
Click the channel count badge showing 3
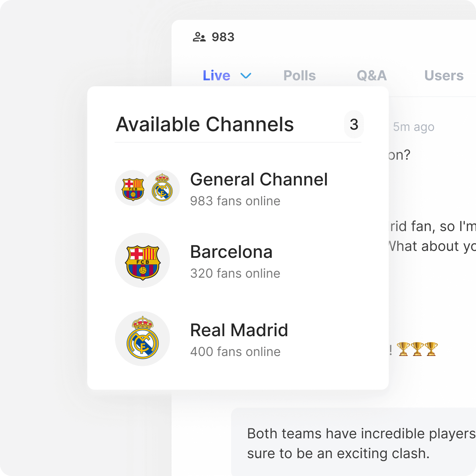click(x=354, y=124)
